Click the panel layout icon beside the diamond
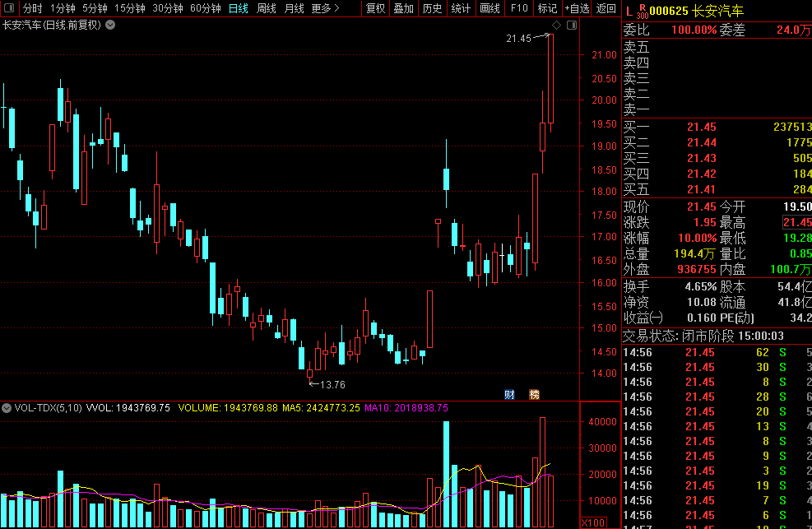 pyautogui.click(x=572, y=26)
